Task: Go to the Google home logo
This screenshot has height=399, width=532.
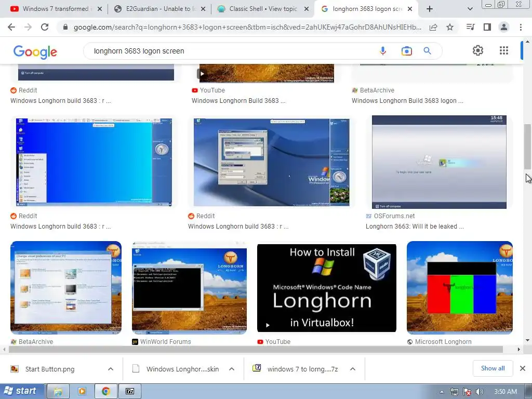Action: coord(35,51)
